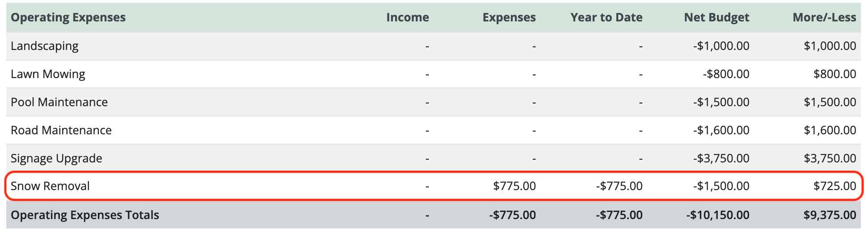Viewport: 868px width, 232px height.
Task: Click the Pool Maintenance row label
Action: 59,102
